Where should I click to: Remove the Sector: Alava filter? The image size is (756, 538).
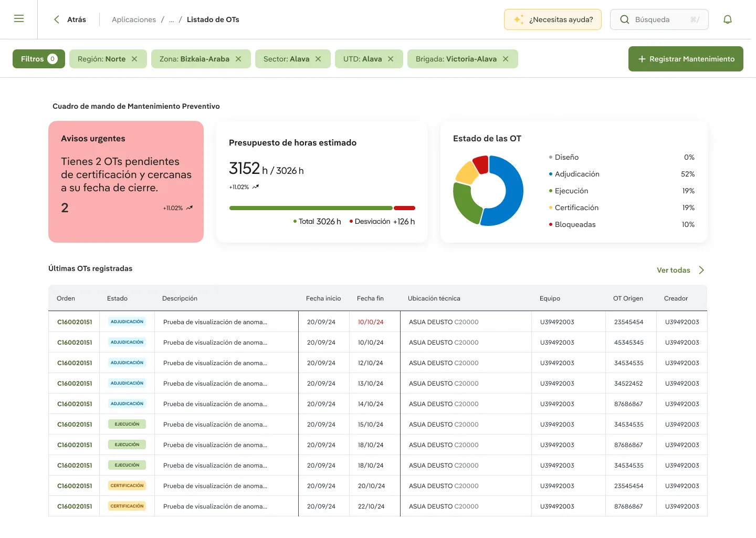(318, 59)
